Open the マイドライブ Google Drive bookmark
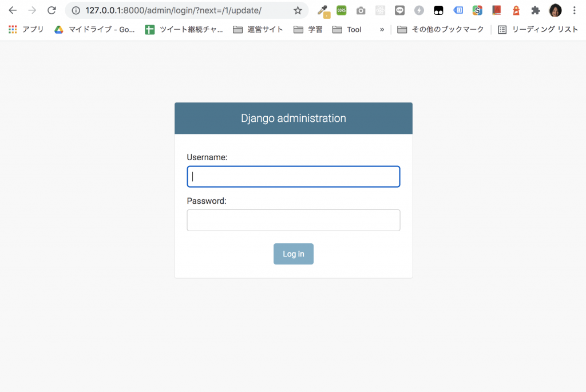Viewport: 586px width, 392px height. tap(94, 30)
